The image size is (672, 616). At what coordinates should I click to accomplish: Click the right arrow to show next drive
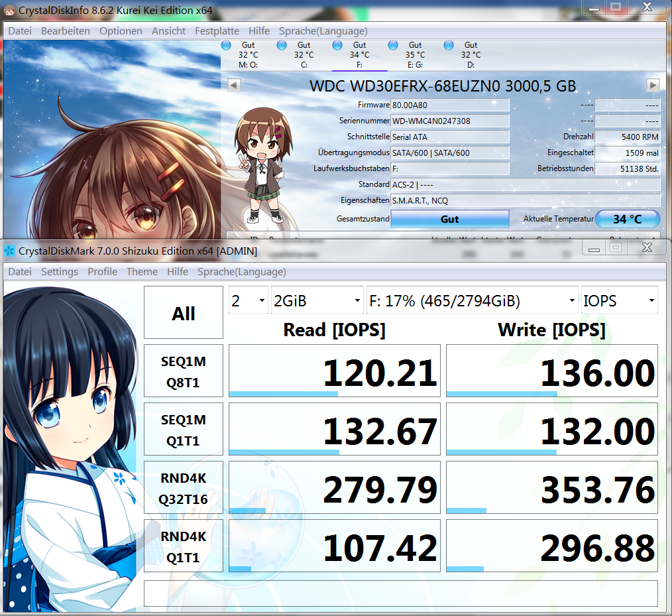point(653,85)
